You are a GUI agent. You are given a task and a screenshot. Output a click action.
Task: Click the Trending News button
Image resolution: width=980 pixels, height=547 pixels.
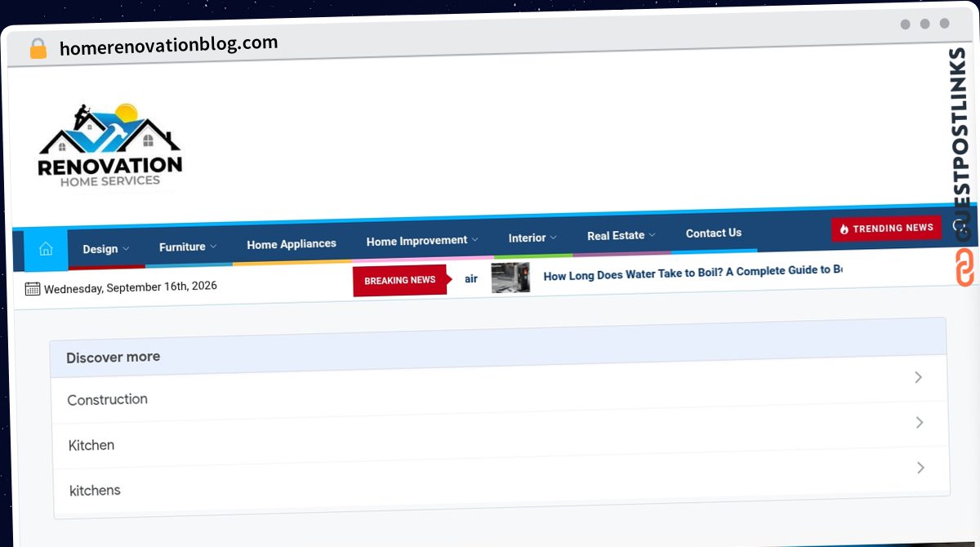tap(886, 229)
